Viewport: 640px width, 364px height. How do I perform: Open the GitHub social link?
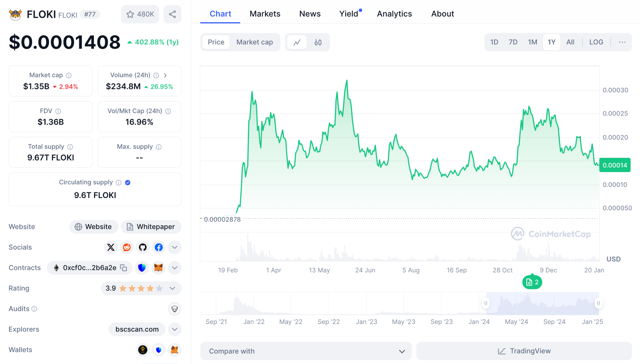(x=143, y=247)
